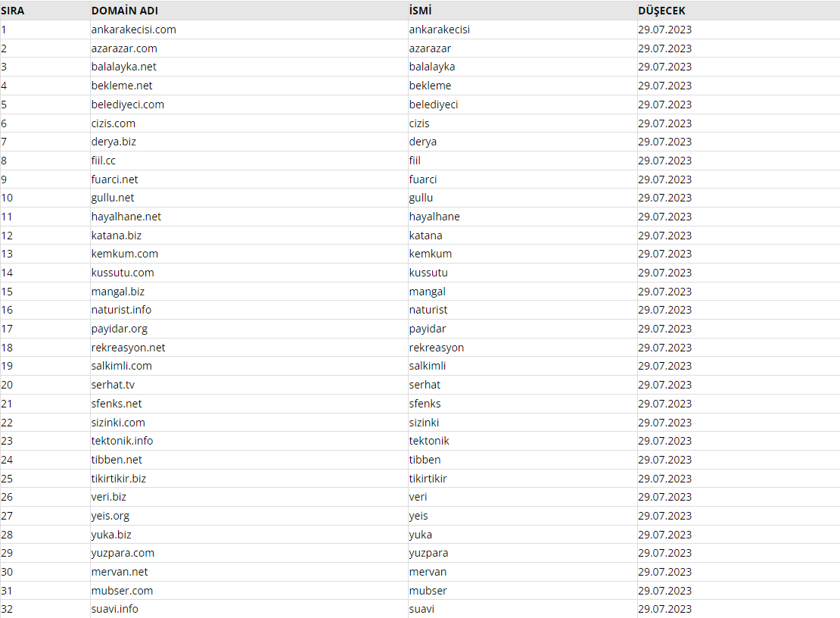Image resolution: width=840 pixels, height=618 pixels.
Task: Select the ankarakecisi.com domain cell
Action: pos(133,30)
